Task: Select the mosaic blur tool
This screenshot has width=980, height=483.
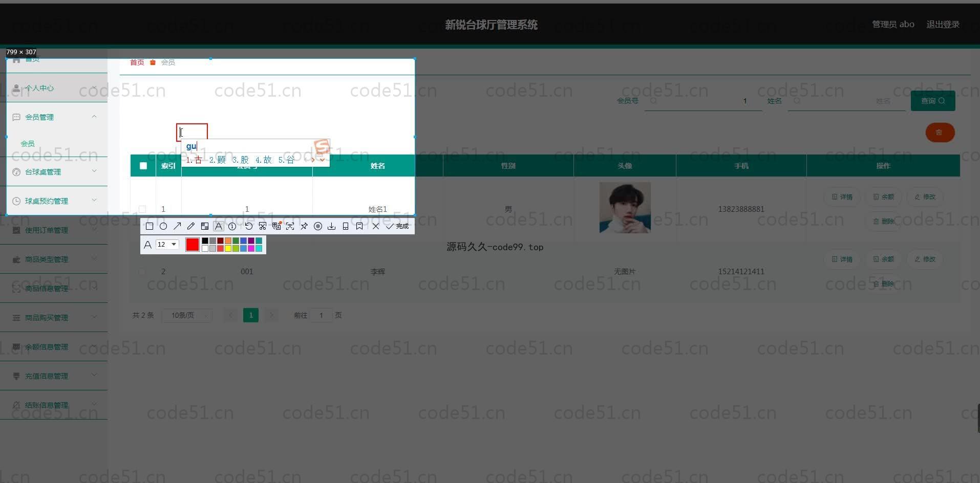Action: 205,226
